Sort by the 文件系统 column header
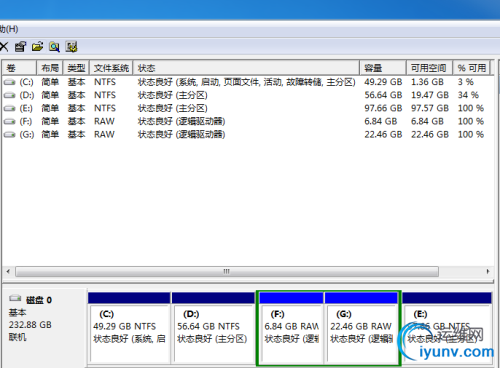 pyautogui.click(x=111, y=68)
